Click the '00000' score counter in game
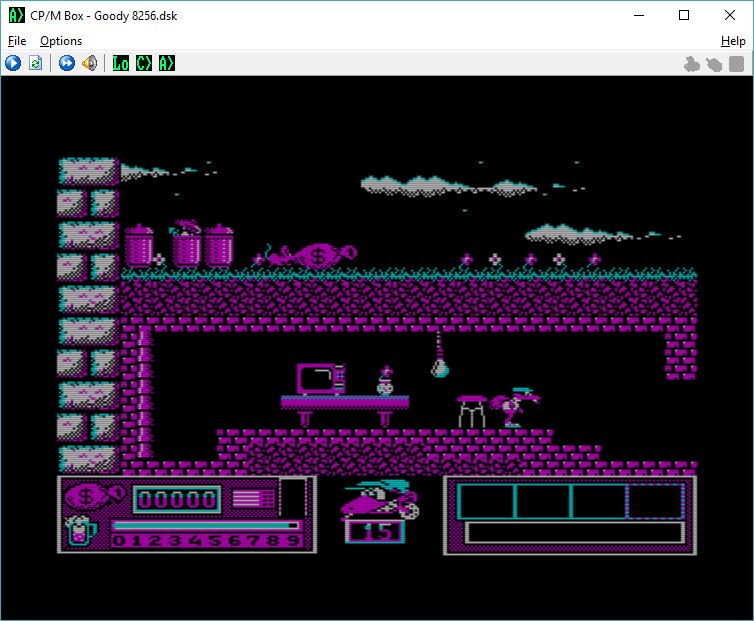This screenshot has width=754, height=621. point(177,500)
